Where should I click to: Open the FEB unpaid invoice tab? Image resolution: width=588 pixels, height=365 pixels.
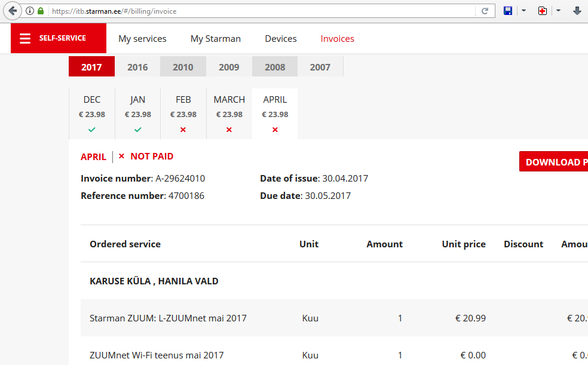183,114
